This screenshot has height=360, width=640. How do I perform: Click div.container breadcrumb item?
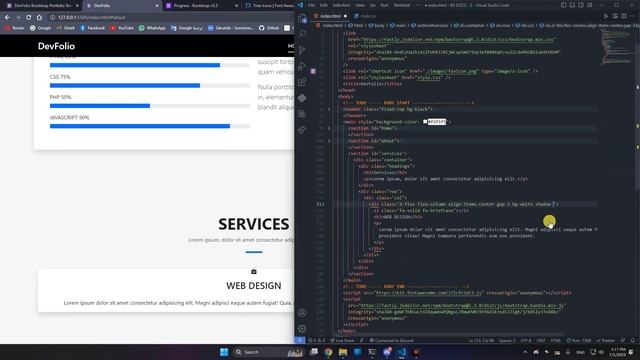click(x=469, y=25)
